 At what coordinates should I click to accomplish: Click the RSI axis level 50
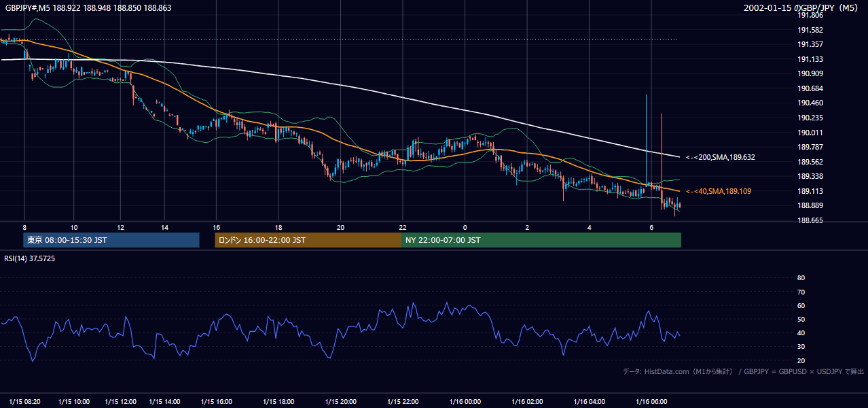pos(801,320)
